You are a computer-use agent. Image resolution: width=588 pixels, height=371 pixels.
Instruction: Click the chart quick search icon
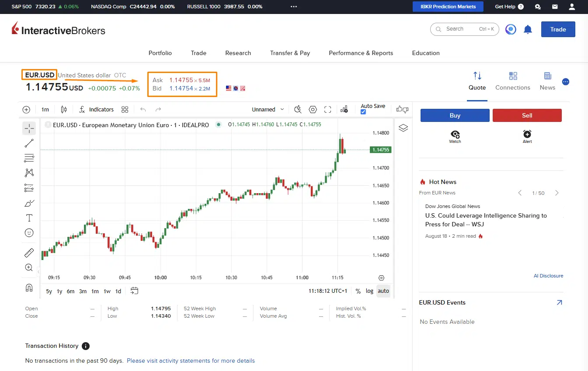pos(298,109)
